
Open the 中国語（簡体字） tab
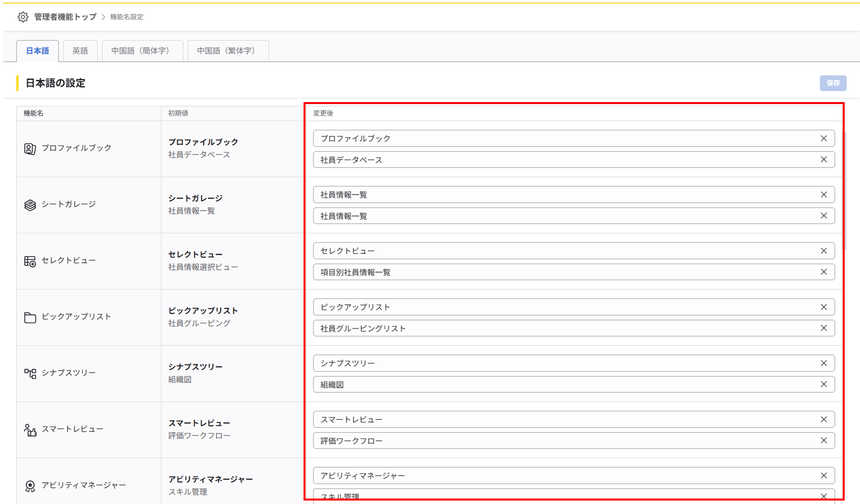142,51
